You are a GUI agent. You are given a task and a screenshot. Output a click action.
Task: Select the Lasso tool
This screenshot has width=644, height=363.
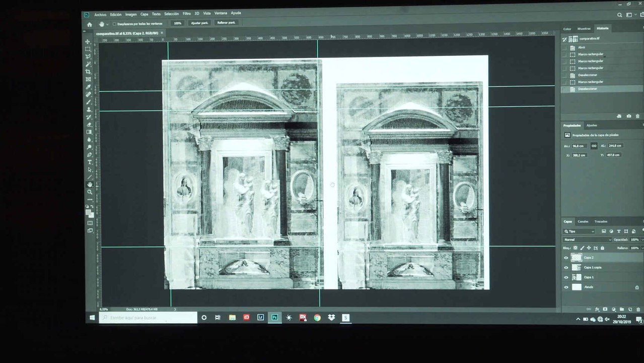[x=88, y=57]
